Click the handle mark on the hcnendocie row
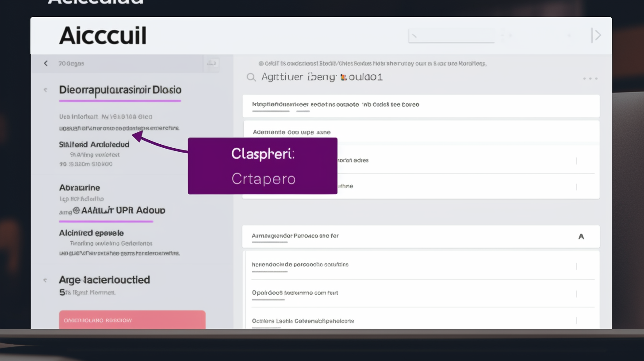This screenshot has height=361, width=644. point(576,266)
